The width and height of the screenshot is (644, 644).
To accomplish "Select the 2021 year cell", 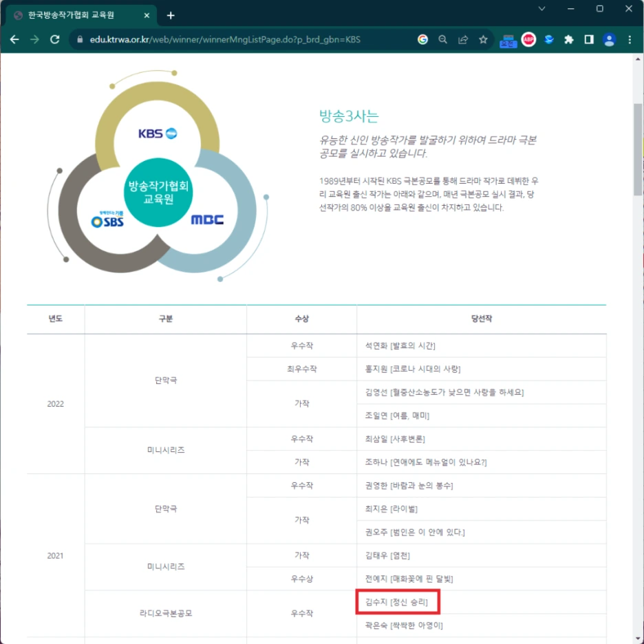I will tap(56, 555).
